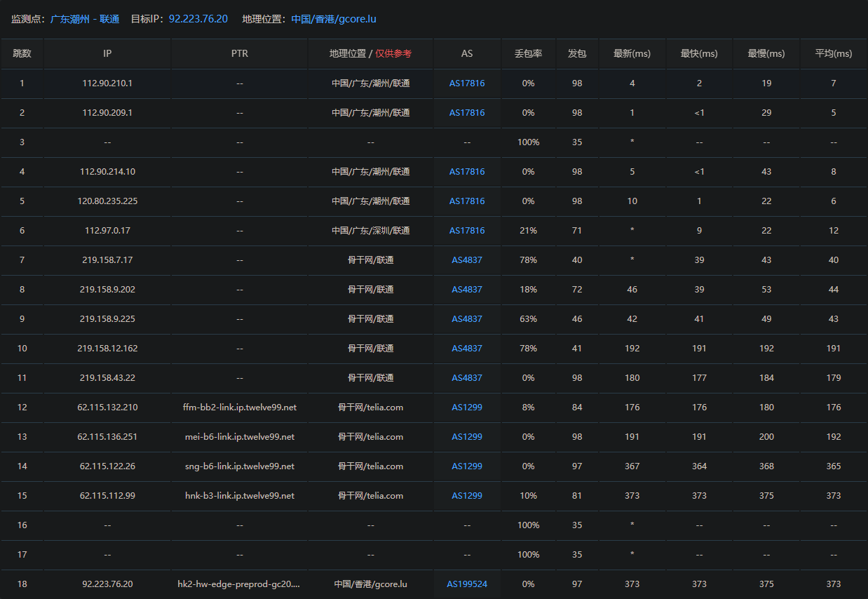Click the PTR column header
This screenshot has height=599, width=868.
tap(239, 54)
